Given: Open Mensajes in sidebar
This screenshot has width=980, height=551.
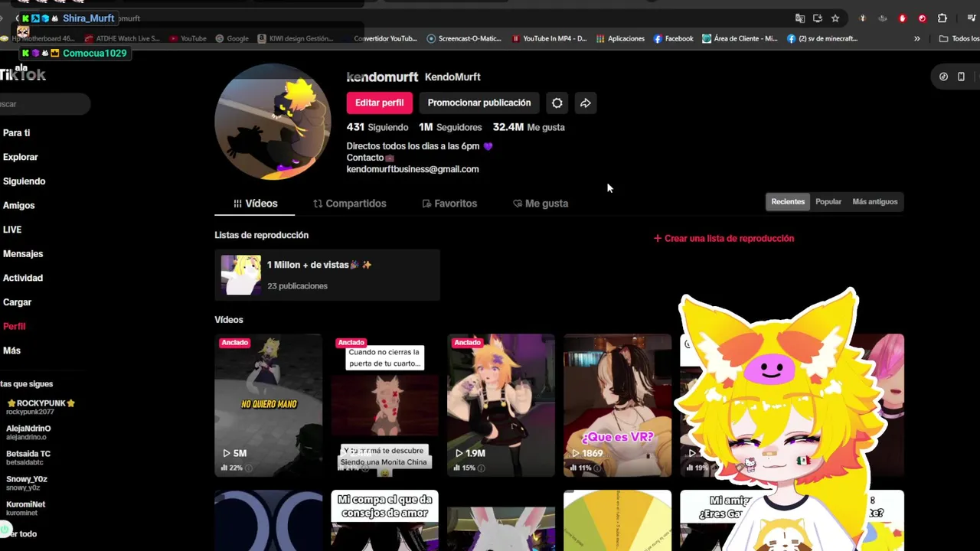Looking at the screenshot, I should click(22, 254).
